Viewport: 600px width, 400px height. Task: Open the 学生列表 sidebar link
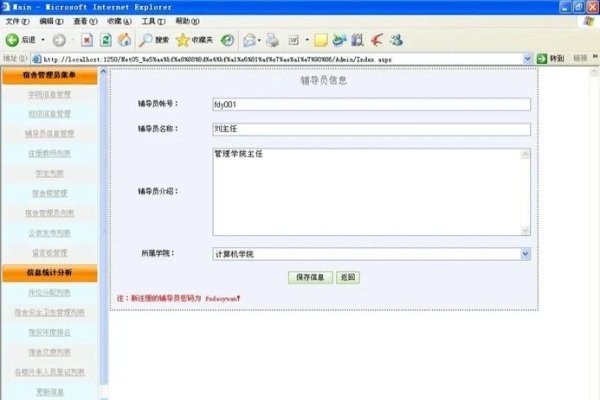tap(49, 173)
